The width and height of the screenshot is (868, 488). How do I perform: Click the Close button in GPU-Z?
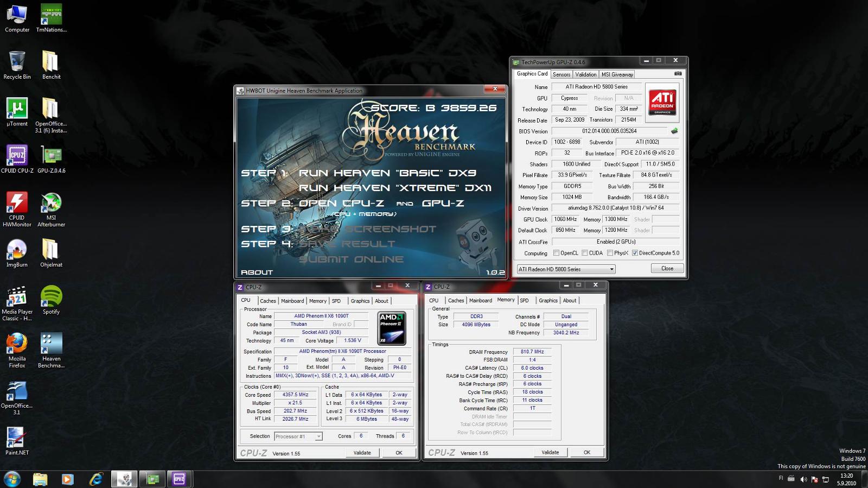click(x=667, y=269)
